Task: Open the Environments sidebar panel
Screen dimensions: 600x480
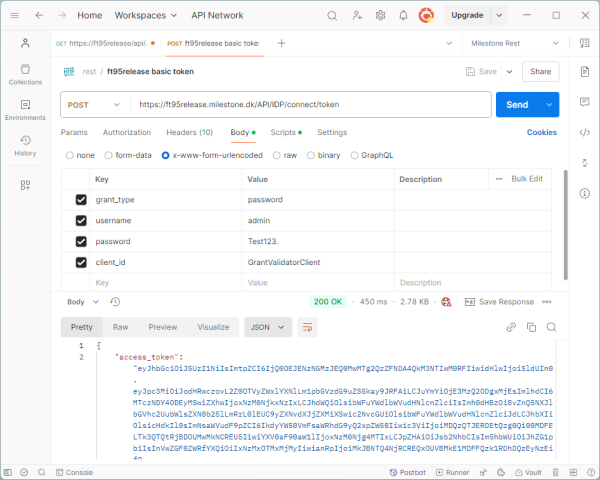Action: pyautogui.click(x=25, y=110)
